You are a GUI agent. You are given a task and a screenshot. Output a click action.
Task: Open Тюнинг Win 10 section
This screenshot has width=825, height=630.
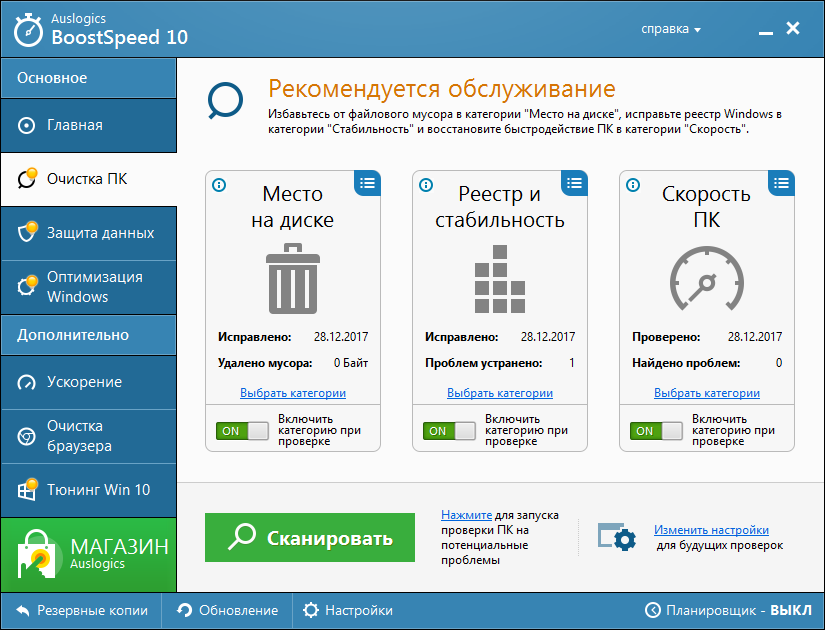click(88, 490)
